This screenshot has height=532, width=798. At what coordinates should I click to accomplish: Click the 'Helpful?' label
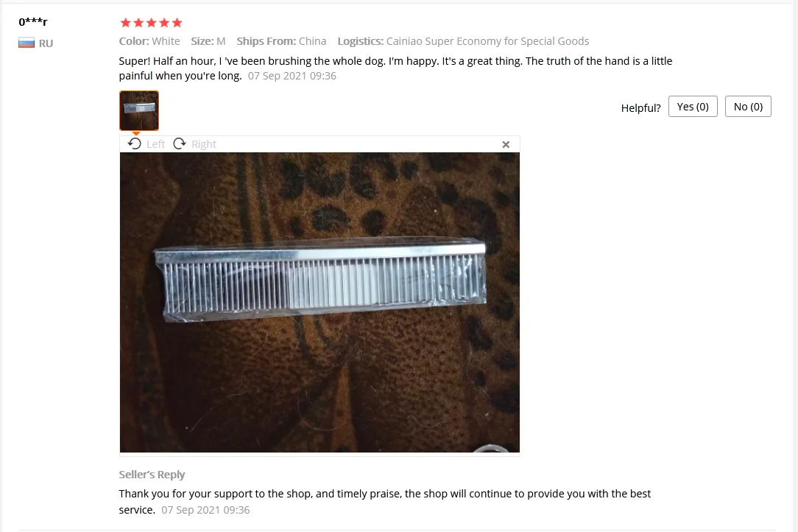point(640,108)
